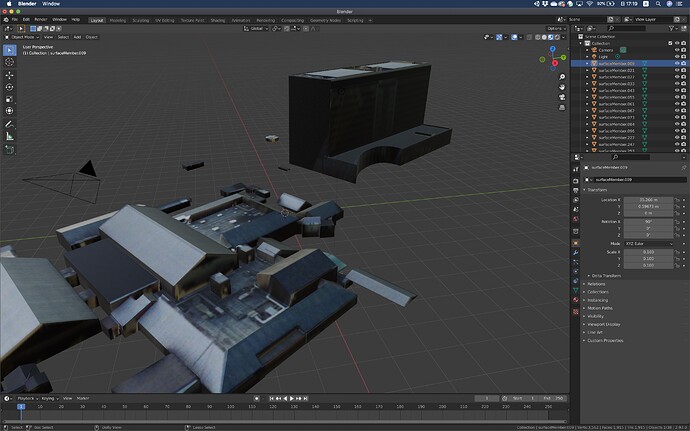Viewport: 690px width, 431px height.
Task: Click the Location X value field
Action: 649,200
